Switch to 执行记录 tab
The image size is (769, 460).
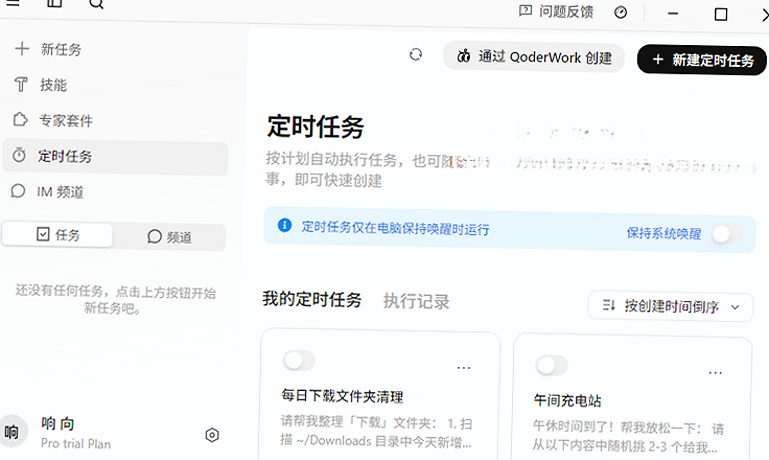416,301
